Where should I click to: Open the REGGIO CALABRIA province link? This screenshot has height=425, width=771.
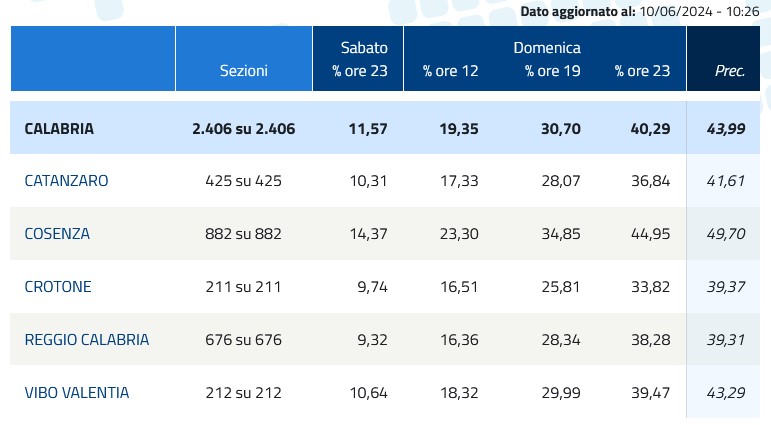pyautogui.click(x=87, y=340)
